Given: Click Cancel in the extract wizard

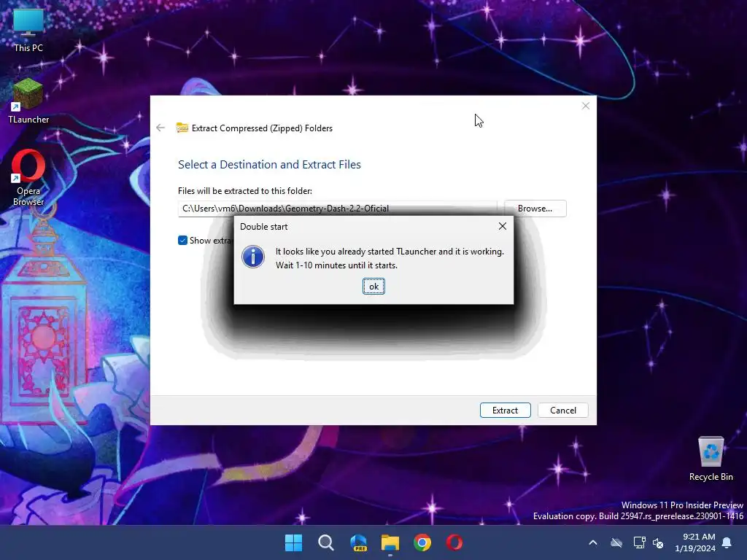Looking at the screenshot, I should coord(562,410).
